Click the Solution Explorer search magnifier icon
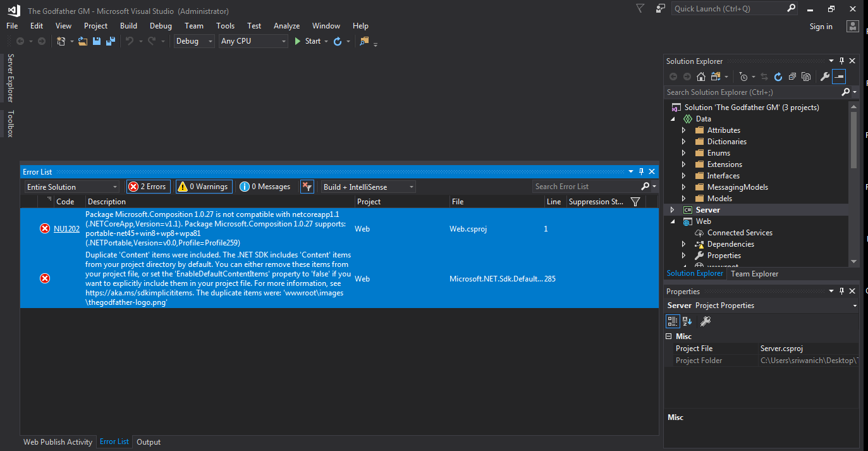 pos(846,92)
